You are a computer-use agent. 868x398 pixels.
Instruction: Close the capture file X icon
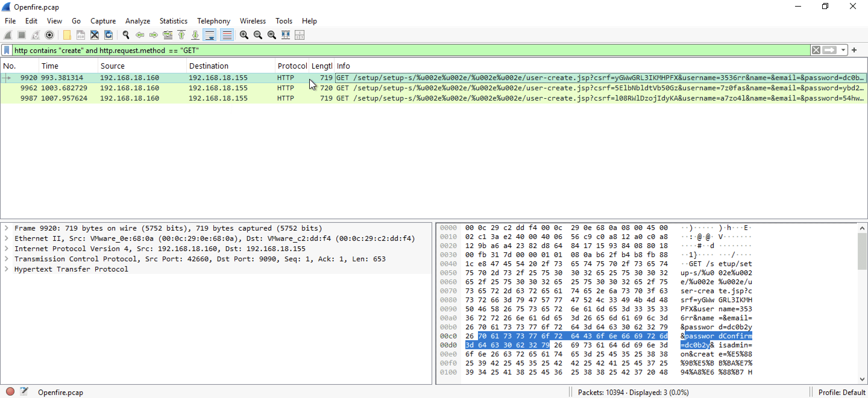click(94, 35)
